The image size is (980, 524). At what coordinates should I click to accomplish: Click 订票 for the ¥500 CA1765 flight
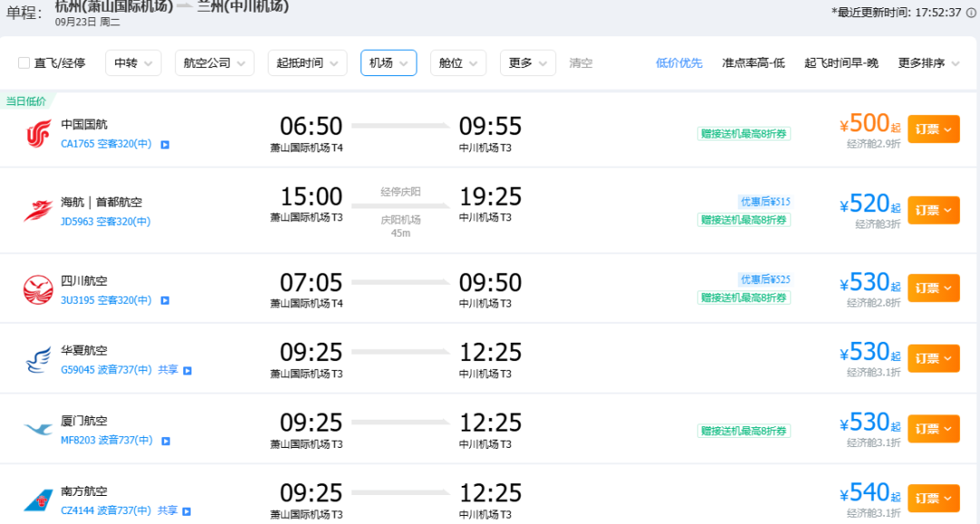click(934, 130)
